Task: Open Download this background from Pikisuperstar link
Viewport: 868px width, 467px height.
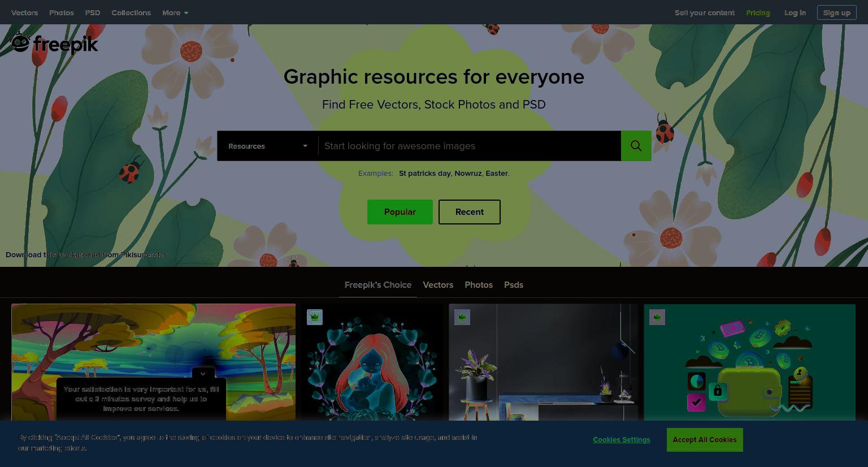Action: point(86,255)
